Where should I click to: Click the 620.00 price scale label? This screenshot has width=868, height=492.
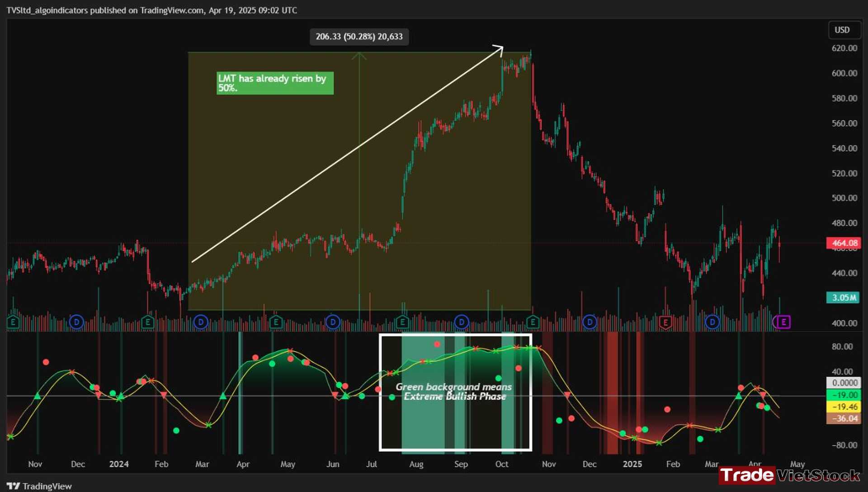click(x=844, y=48)
